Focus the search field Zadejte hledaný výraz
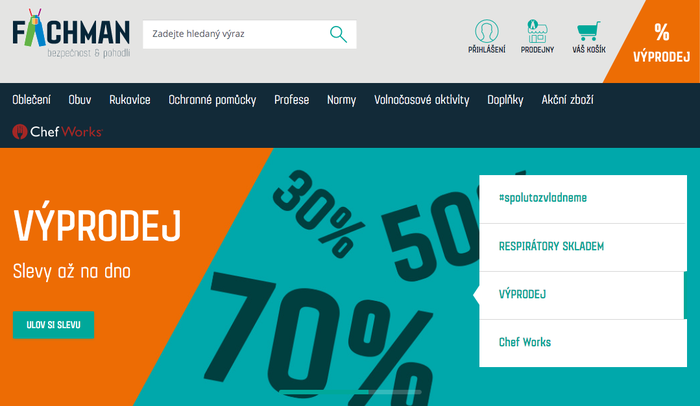700x406 pixels. point(237,34)
